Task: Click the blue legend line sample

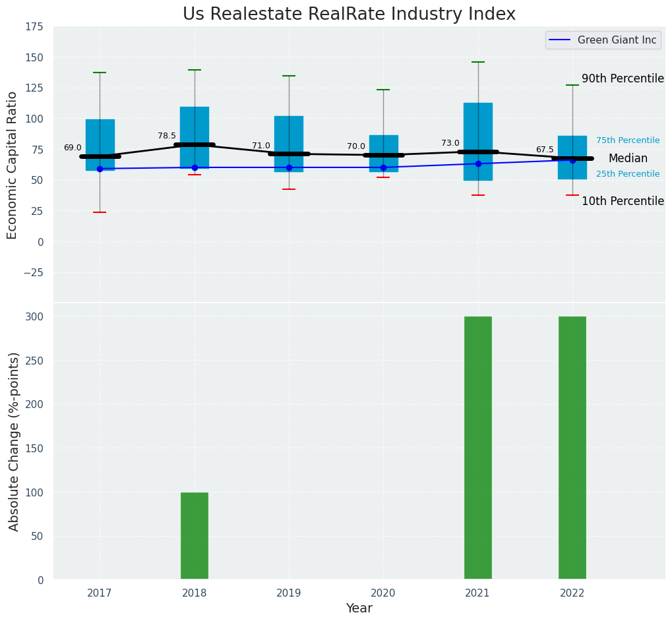Action: tap(561, 40)
